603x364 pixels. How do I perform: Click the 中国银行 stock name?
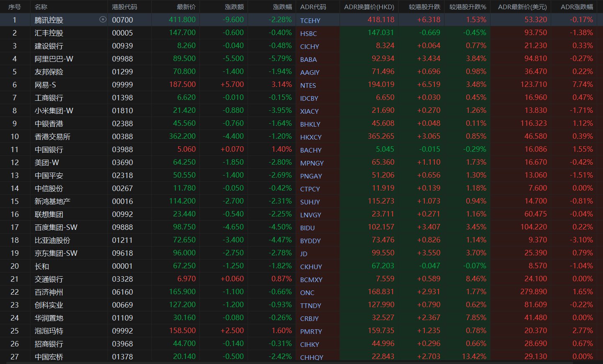tap(49, 150)
